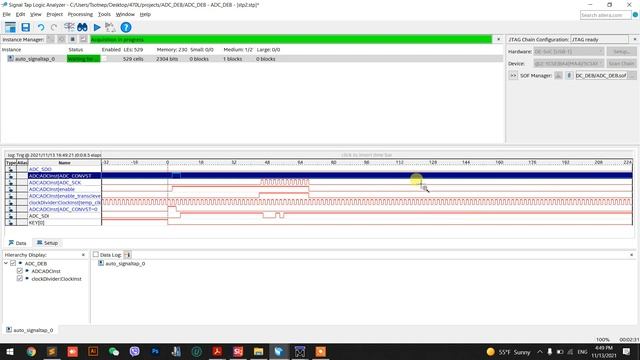Click the timing netlist toolbar icon

69,27
